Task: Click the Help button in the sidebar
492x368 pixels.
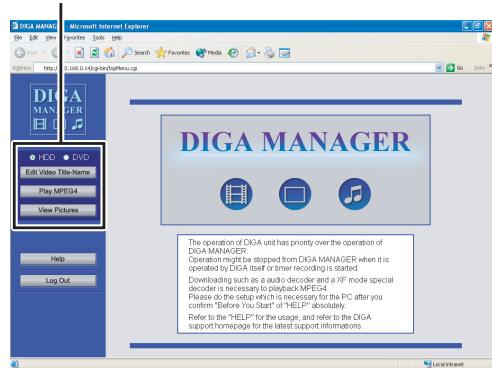Action: [x=58, y=259]
